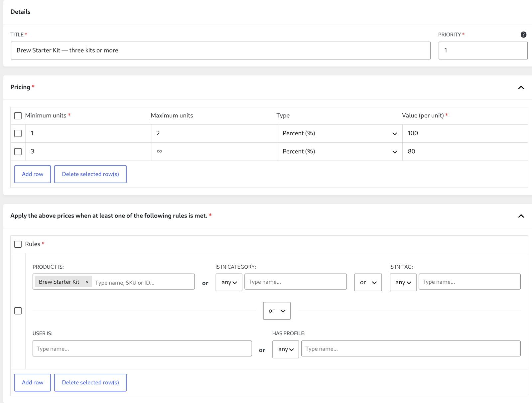Click the minimum units field showing 3

pos(88,152)
